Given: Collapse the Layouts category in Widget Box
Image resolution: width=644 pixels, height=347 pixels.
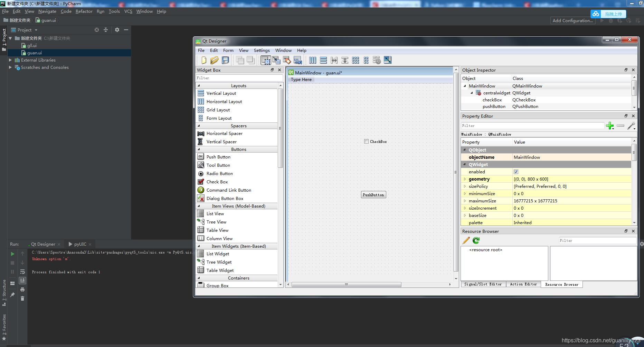Looking at the screenshot, I should (x=199, y=85).
